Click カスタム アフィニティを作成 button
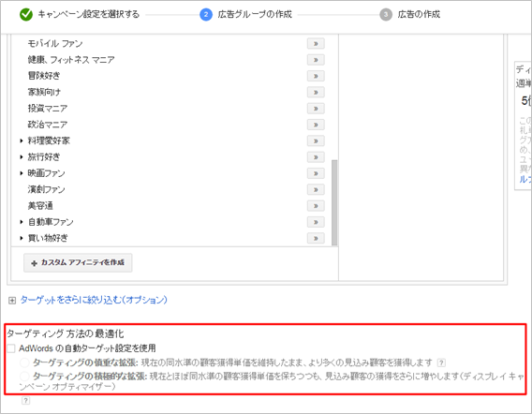This screenshot has width=532, height=414. (78, 262)
